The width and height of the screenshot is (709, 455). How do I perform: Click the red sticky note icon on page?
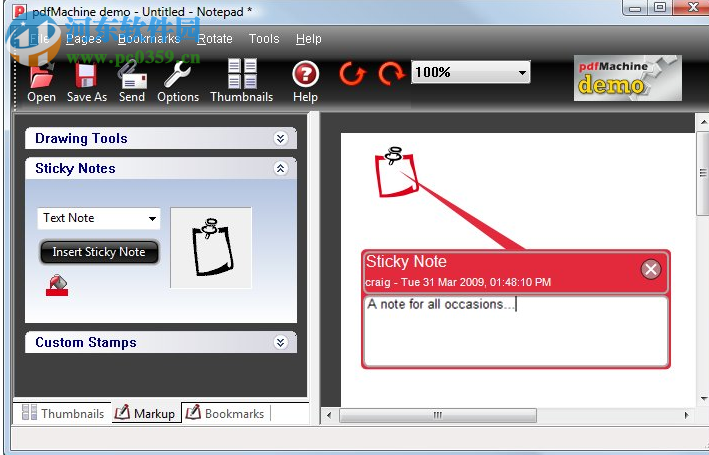pos(396,172)
